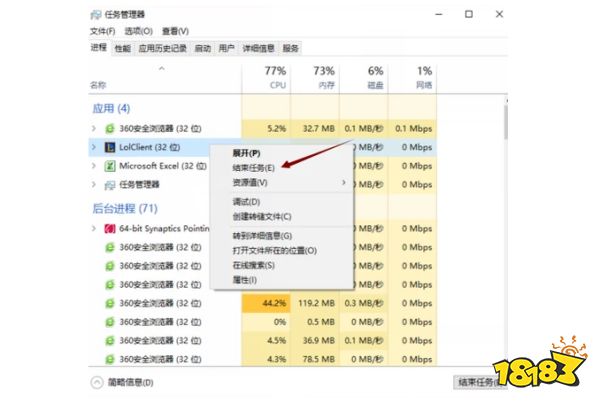Open the 文件(F) menu
The image size is (600, 404).
pos(103,31)
